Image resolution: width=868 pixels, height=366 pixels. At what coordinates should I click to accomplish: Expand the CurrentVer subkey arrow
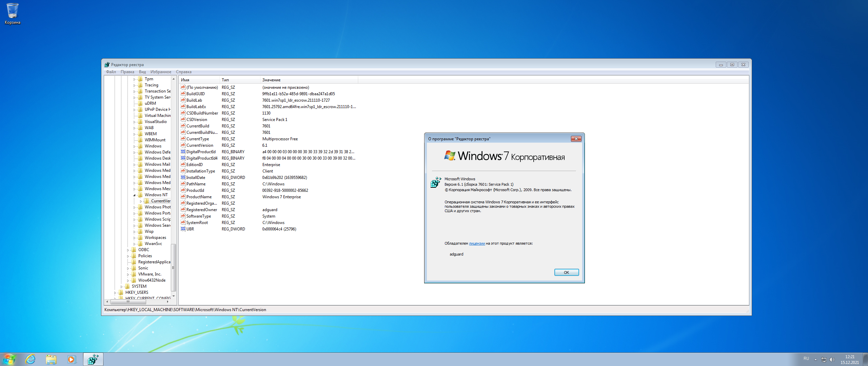pos(141,201)
